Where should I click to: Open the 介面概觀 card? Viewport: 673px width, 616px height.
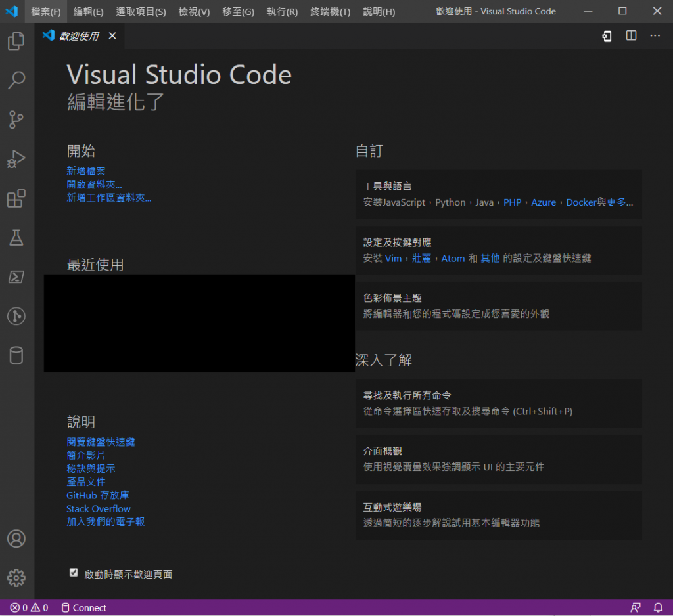[499, 460]
